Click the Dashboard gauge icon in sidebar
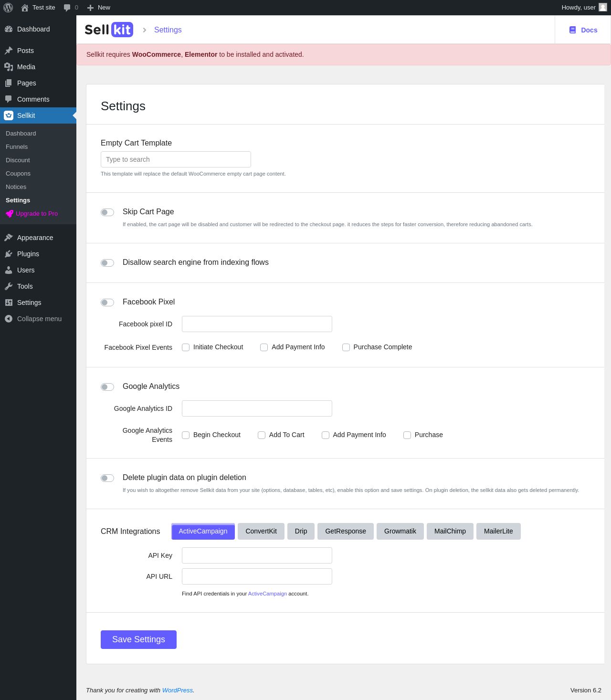 tap(9, 29)
